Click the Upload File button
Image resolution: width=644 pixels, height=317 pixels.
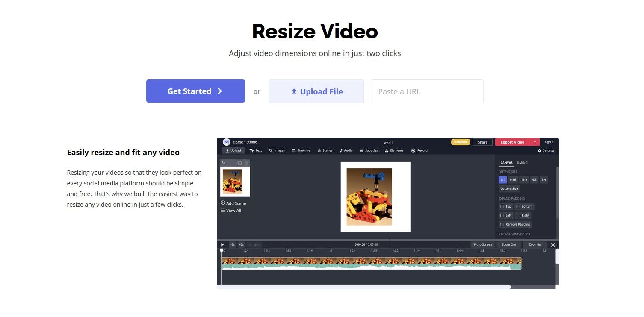coord(316,91)
